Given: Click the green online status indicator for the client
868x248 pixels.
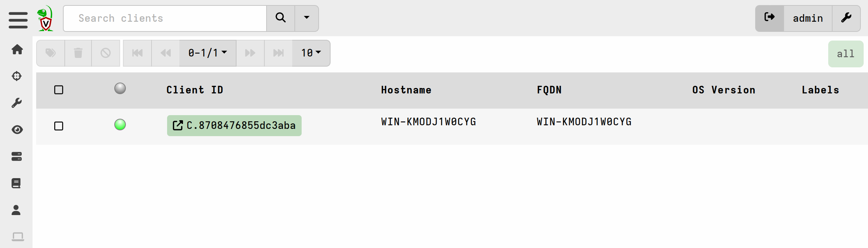Looking at the screenshot, I should (120, 125).
